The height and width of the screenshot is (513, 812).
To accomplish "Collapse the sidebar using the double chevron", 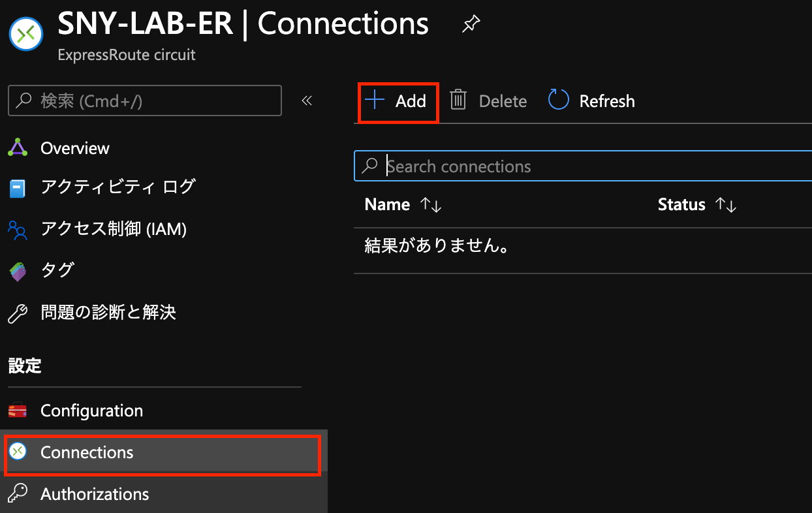I will pyautogui.click(x=307, y=101).
